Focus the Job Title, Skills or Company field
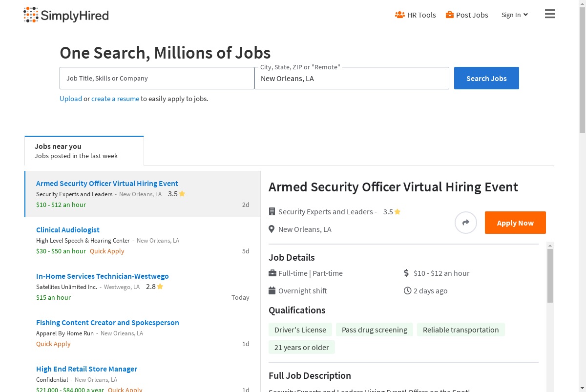586x392 pixels. 157,78
